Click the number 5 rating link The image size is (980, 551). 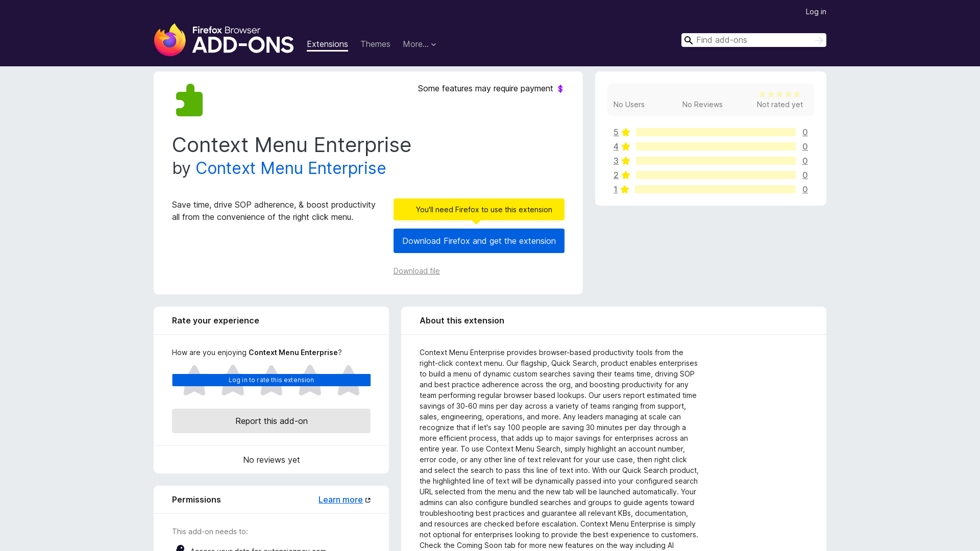[x=616, y=132]
